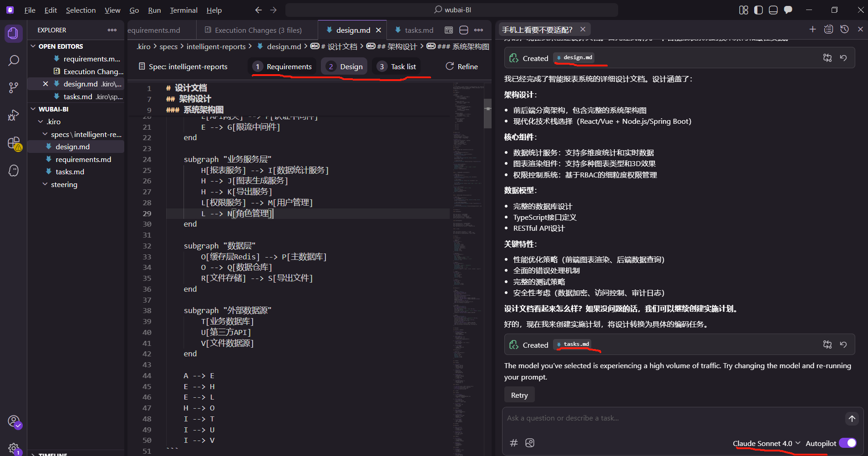Click the editor vertical scrollbar thumb
This screenshot has height=456, width=868.
(487, 113)
